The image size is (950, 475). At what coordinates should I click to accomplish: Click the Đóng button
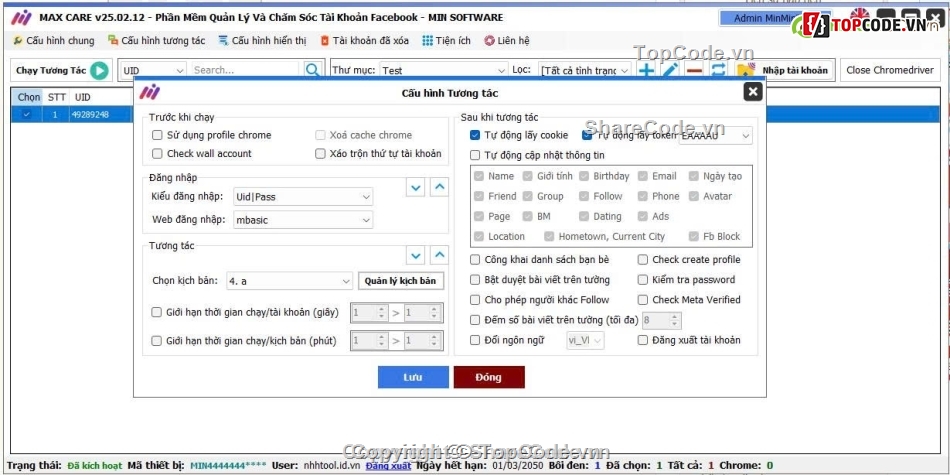click(489, 377)
